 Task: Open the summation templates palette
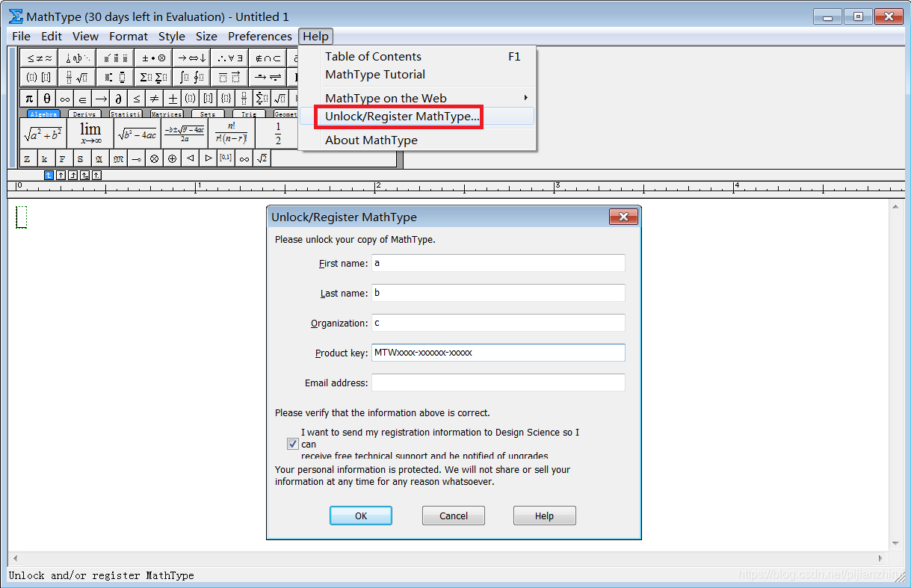pos(152,77)
